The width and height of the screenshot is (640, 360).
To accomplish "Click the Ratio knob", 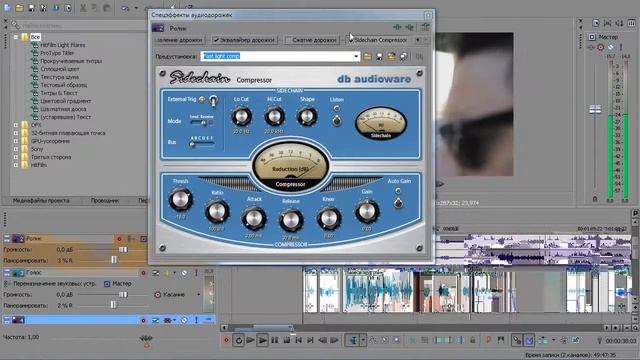I will click(x=217, y=212).
